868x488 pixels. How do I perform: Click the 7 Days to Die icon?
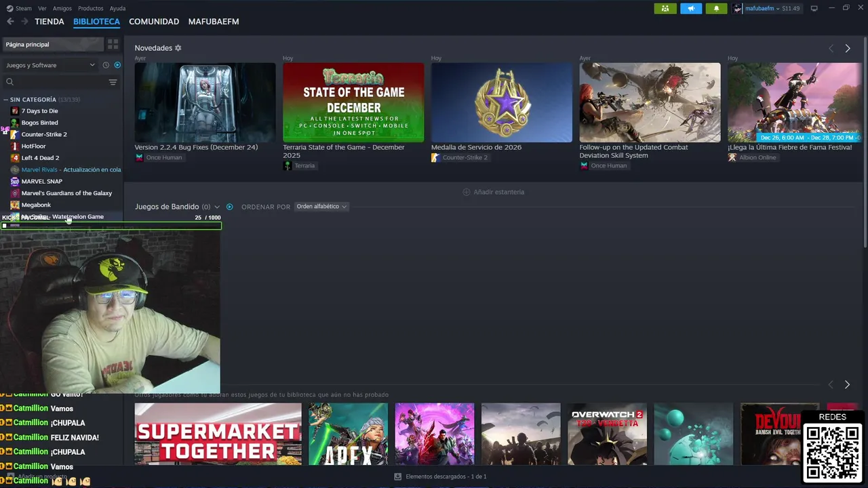15,110
